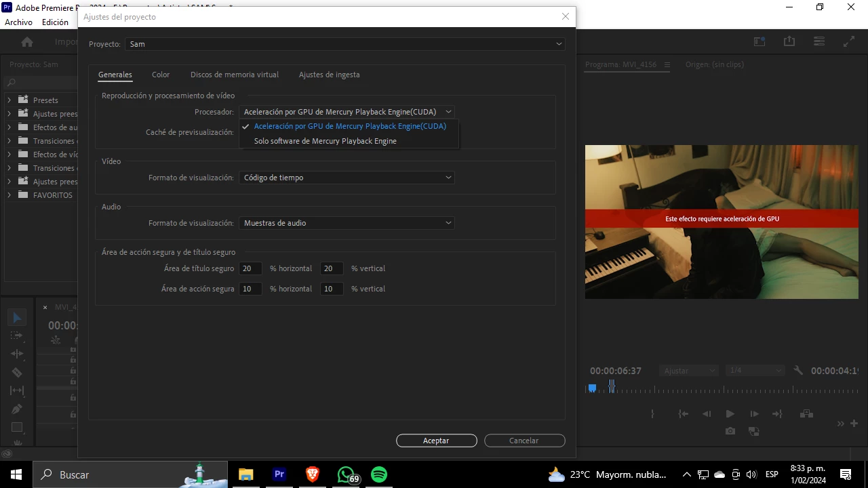Go to In point button
Screen dimensions: 868x488
pyautogui.click(x=684, y=413)
